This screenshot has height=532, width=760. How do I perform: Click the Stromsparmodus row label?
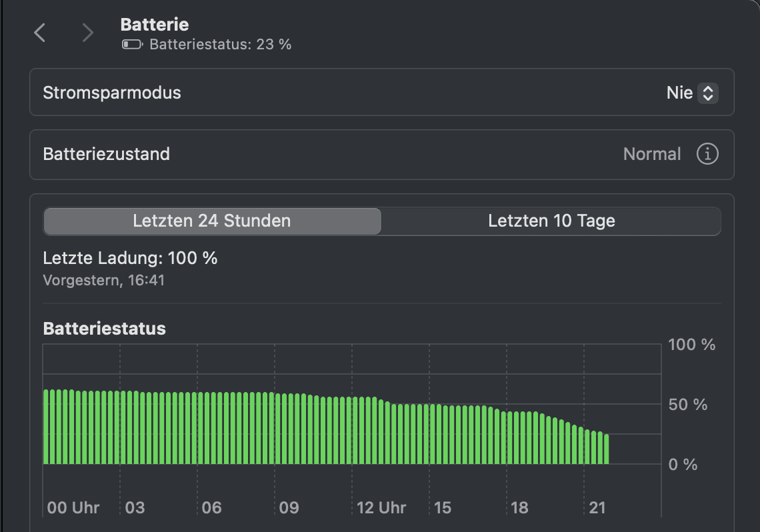click(x=112, y=93)
